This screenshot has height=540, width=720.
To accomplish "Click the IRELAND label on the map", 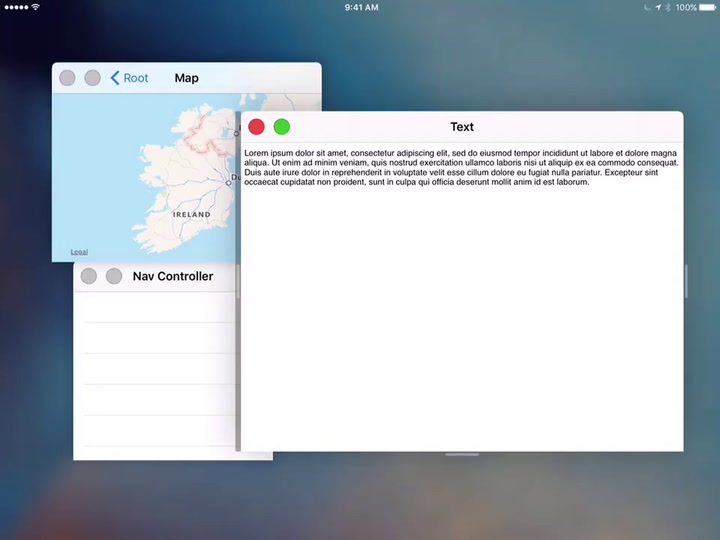I will 192,214.
